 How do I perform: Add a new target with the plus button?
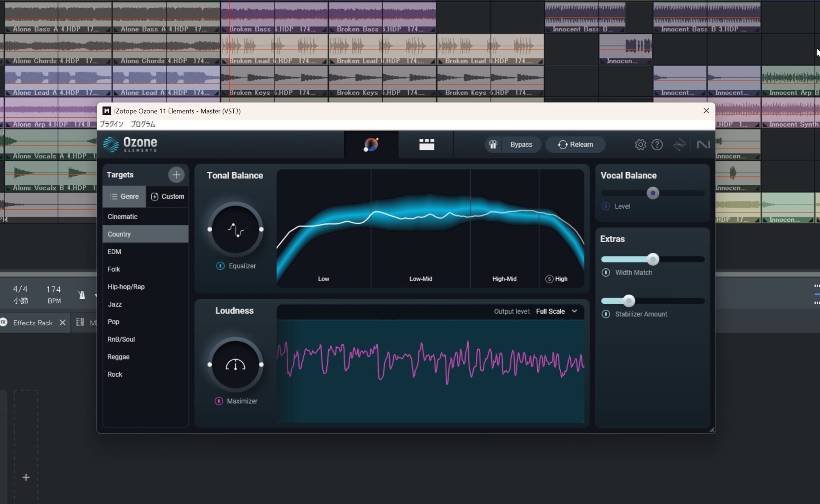point(176,175)
